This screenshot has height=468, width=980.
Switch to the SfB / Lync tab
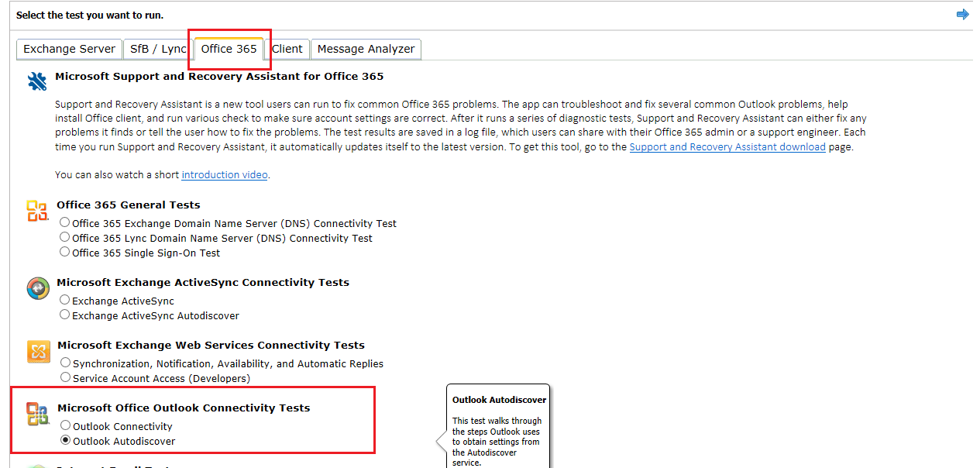click(158, 49)
